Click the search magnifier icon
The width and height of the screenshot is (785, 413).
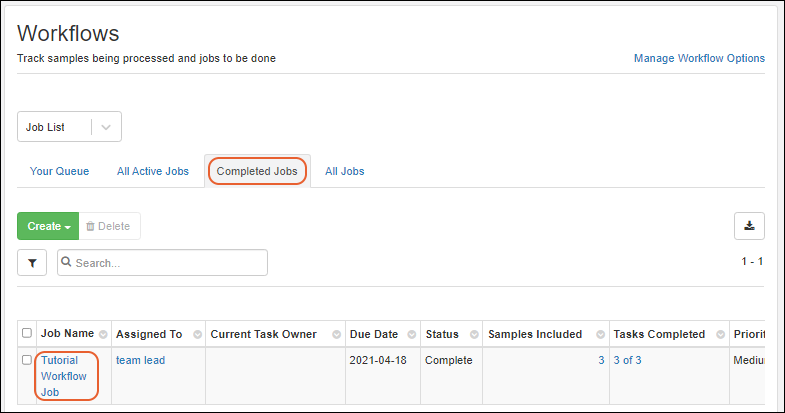pos(66,263)
